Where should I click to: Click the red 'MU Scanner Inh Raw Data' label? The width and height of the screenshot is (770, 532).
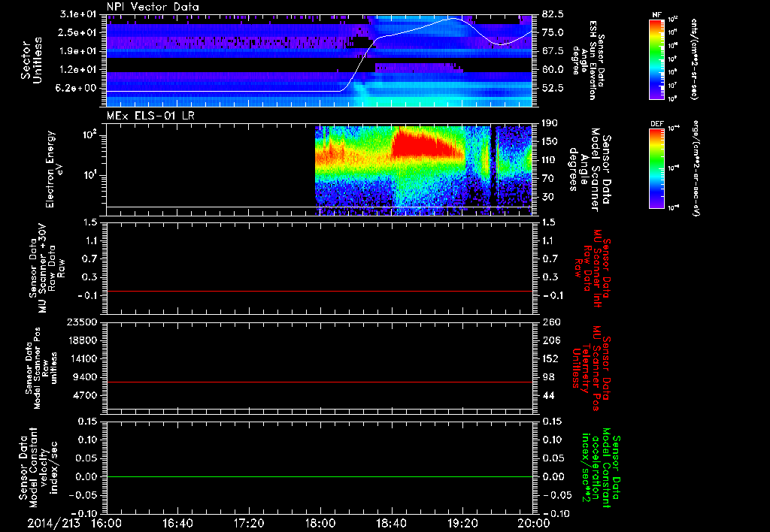pyautogui.click(x=592, y=268)
